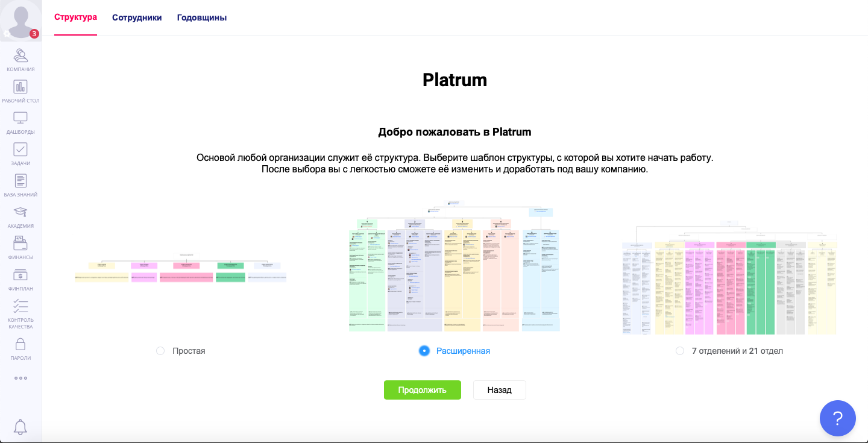Open the user profile avatar

click(x=20, y=20)
